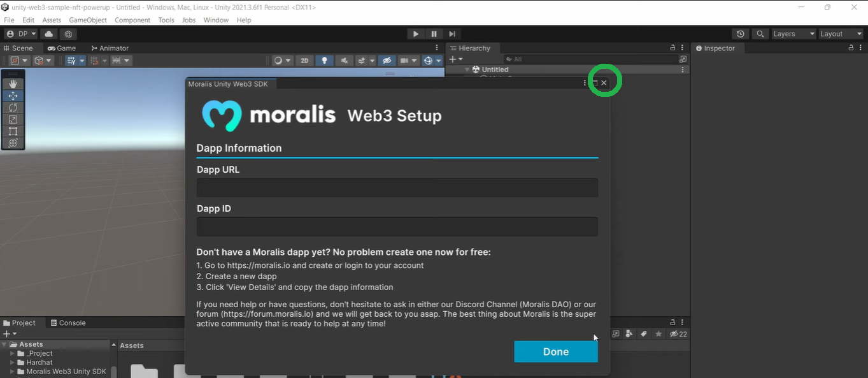The width and height of the screenshot is (868, 378).
Task: Click Hierarchy search-by-type icon
Action: (683, 59)
